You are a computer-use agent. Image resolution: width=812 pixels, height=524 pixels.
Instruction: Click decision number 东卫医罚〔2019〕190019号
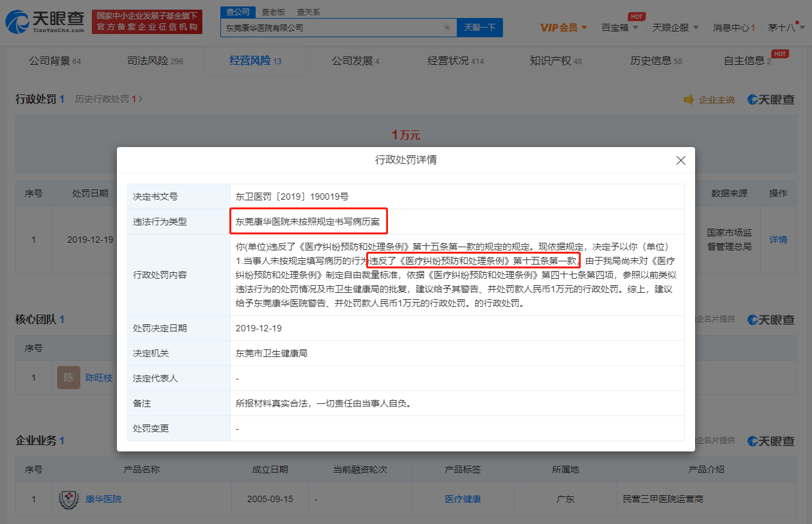[292, 197]
